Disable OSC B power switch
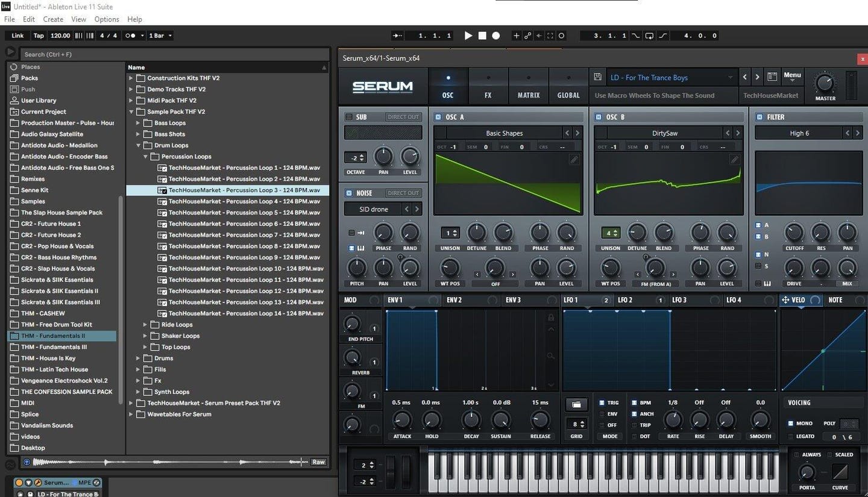868x497 pixels. (599, 117)
